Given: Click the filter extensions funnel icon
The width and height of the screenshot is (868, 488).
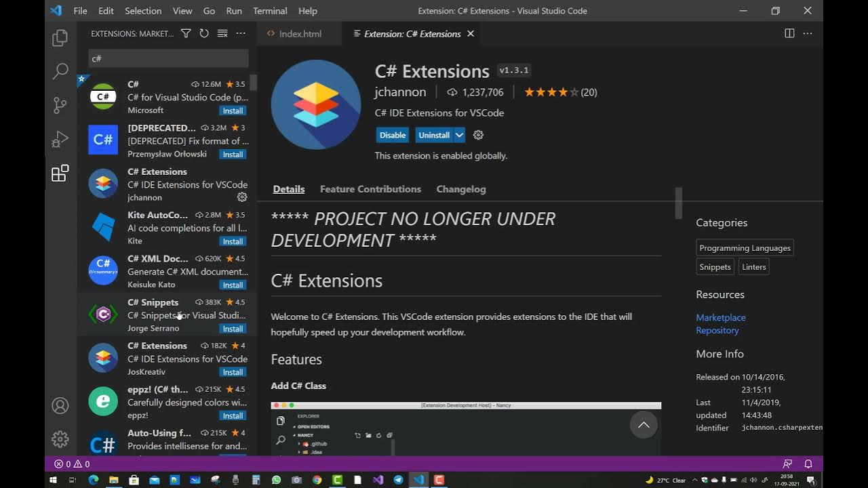Looking at the screenshot, I should 186,33.
